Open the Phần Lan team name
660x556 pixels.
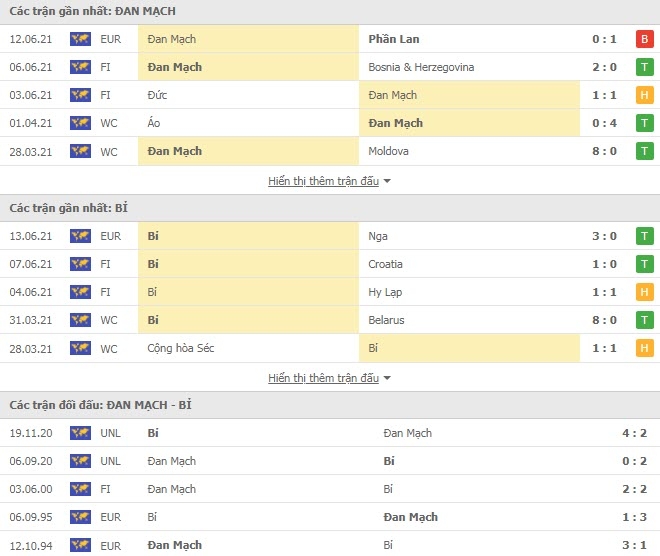394,39
